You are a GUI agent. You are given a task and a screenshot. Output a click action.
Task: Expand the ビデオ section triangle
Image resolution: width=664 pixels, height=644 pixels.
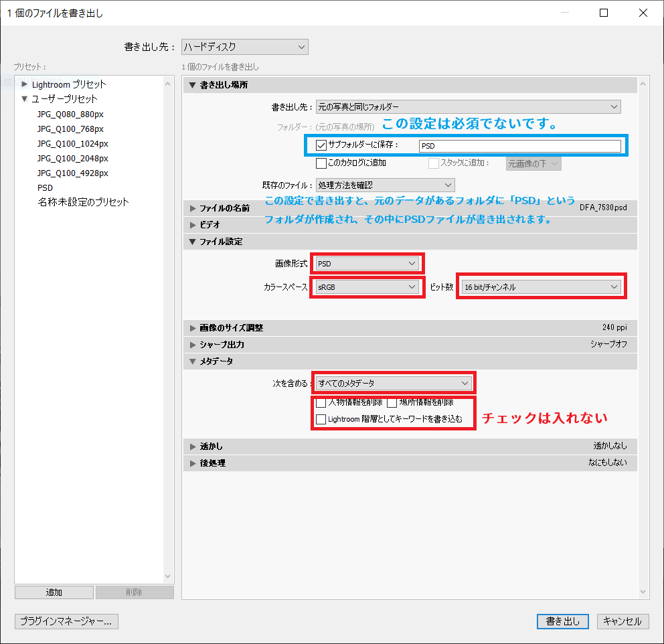pos(193,225)
